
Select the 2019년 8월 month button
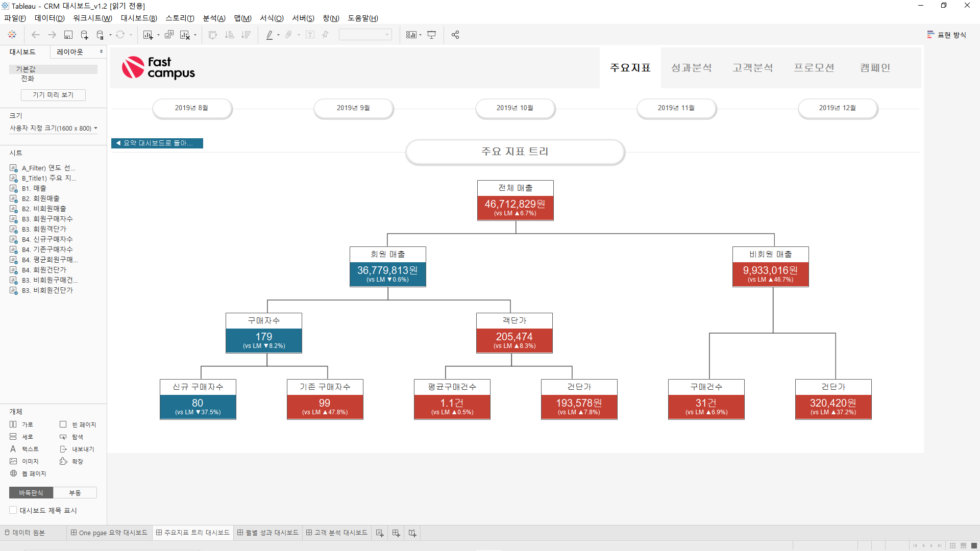coord(192,108)
